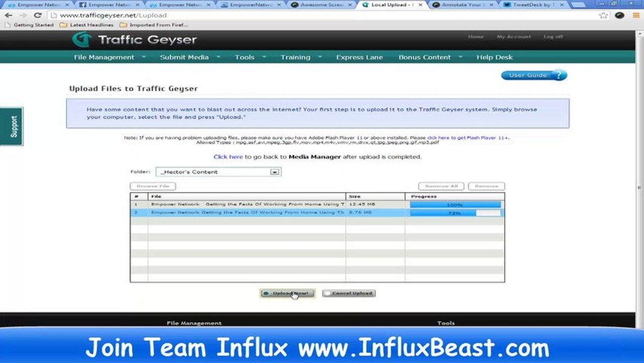This screenshot has width=644, height=363.
Task: Click the question mark on User Guide
Action: pyautogui.click(x=559, y=75)
